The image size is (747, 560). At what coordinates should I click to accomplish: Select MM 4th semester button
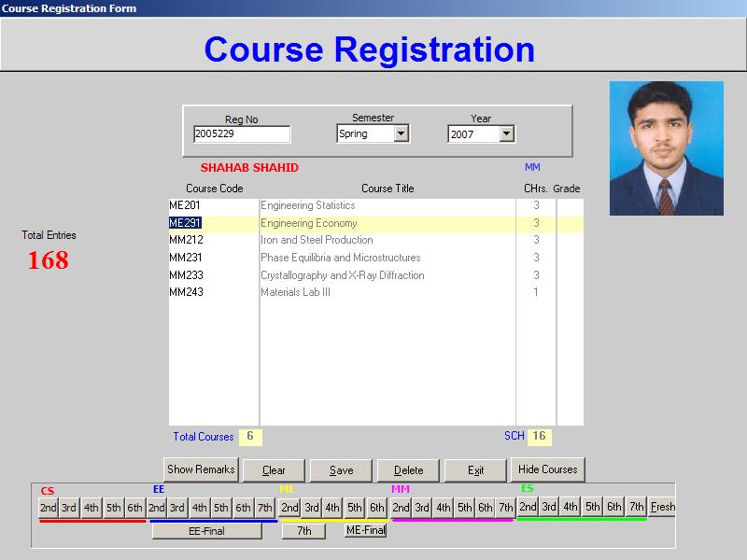tap(443, 508)
